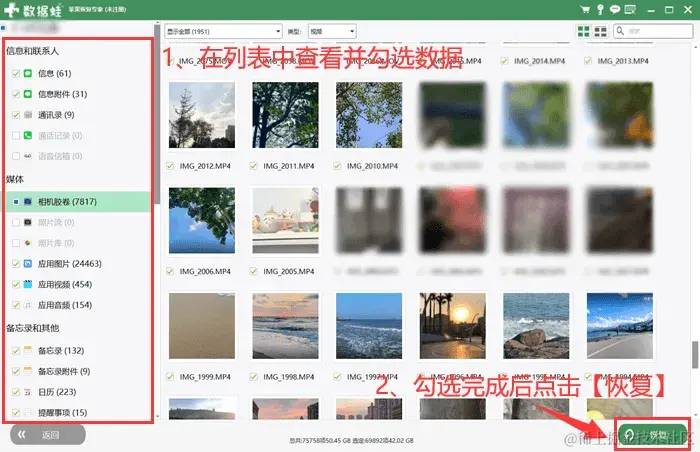Uncheck the 应用图片 (24463) checkbox
Viewport: 700px width, 452px height.
point(16,264)
